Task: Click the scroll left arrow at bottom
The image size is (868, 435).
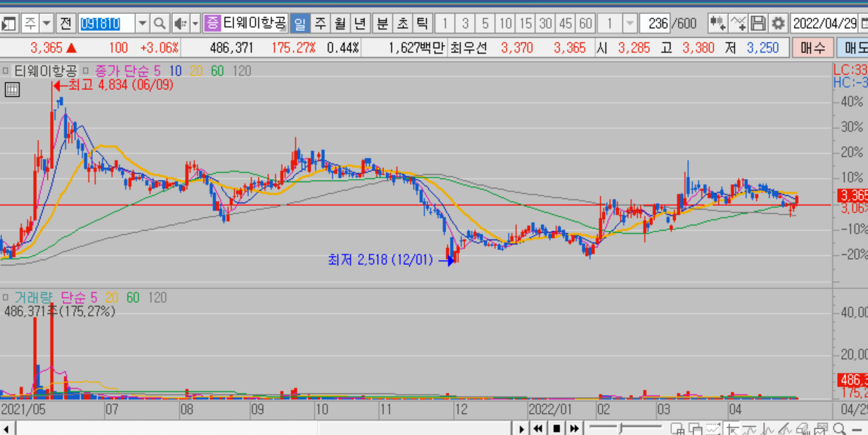Action: (x=6, y=429)
